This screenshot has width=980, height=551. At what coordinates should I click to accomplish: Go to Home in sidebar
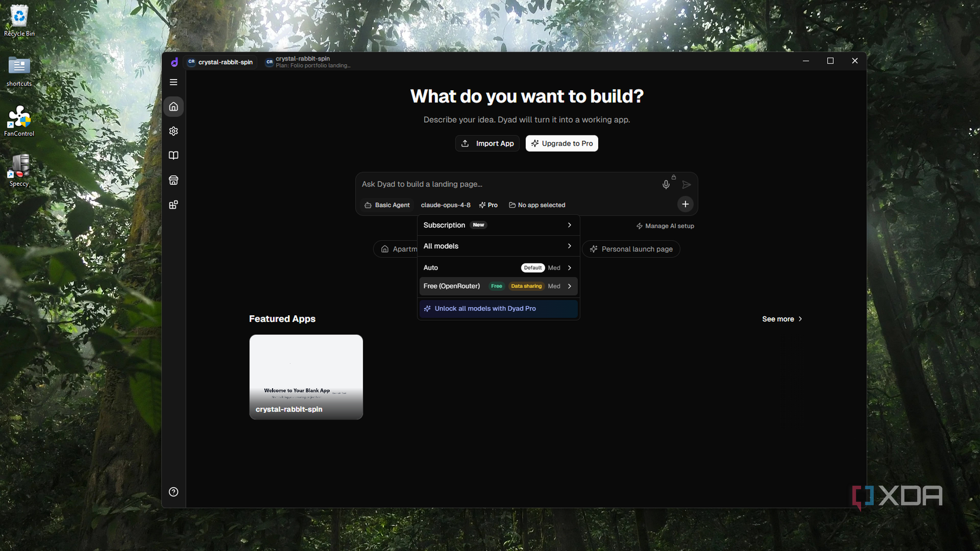[x=173, y=107]
